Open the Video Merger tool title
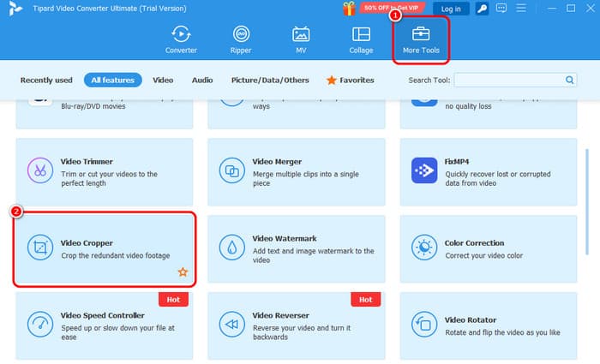The image size is (600, 364). point(277,162)
